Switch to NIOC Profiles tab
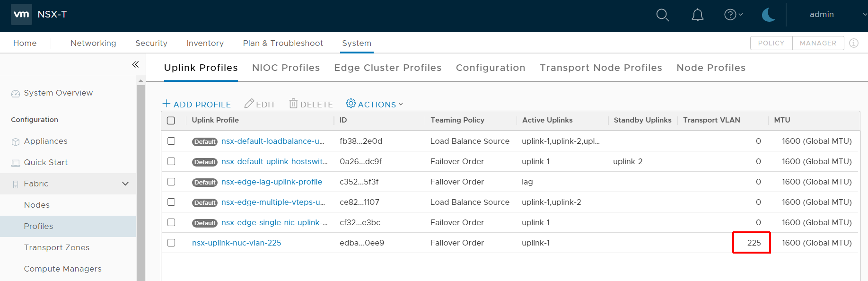Image resolution: width=868 pixels, height=281 pixels. click(x=286, y=68)
